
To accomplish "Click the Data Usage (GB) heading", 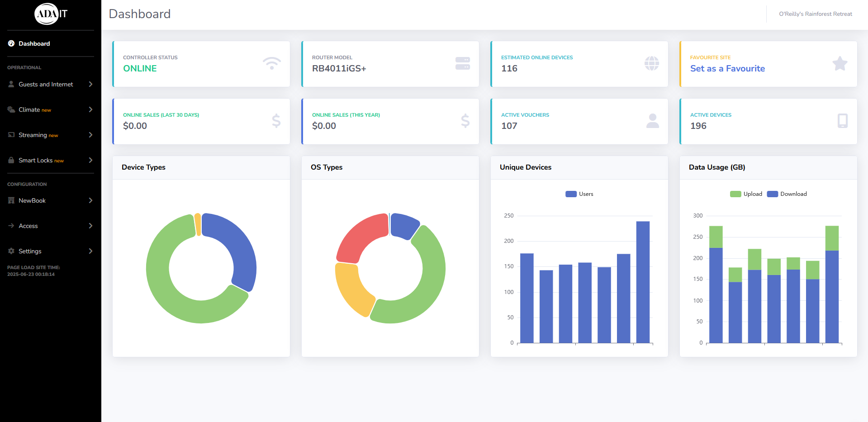I will pyautogui.click(x=717, y=167).
